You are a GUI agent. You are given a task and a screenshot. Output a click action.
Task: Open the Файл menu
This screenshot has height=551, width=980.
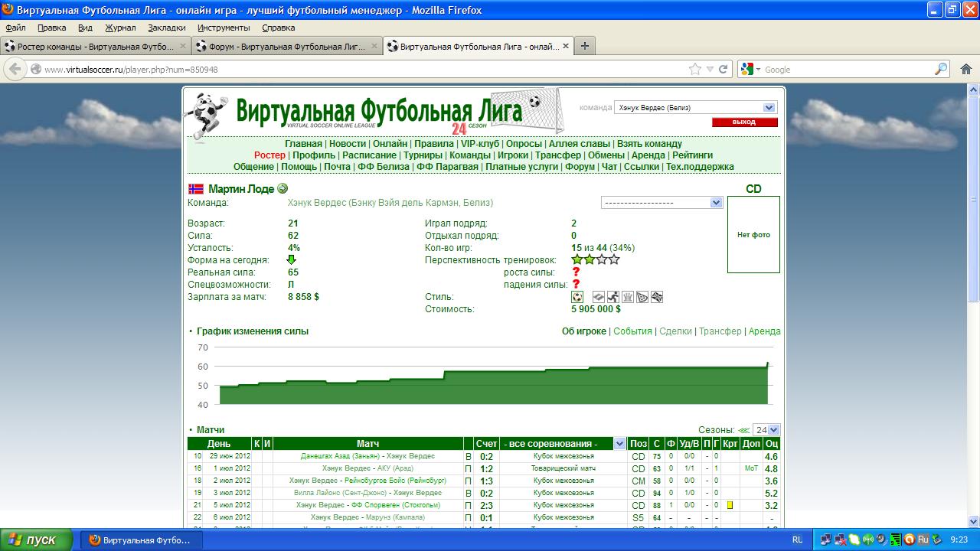coord(15,28)
